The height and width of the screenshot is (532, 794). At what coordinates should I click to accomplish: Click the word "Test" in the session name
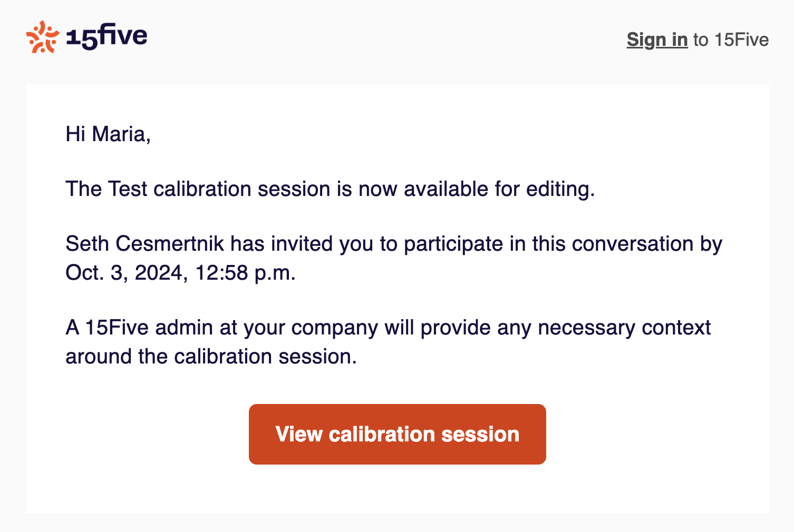click(127, 189)
